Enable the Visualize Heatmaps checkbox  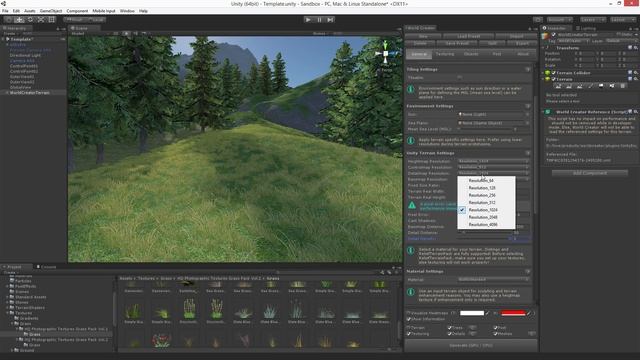coord(409,313)
